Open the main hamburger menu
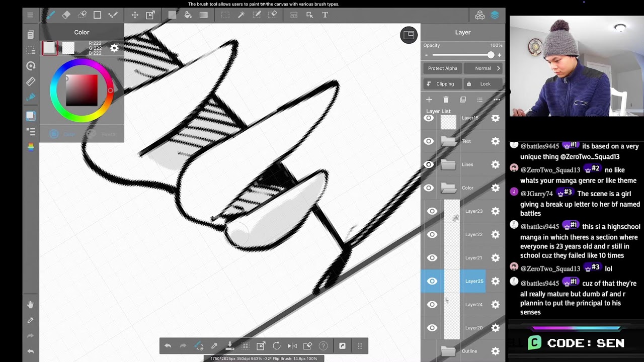The height and width of the screenshot is (362, 644). pyautogui.click(x=30, y=15)
